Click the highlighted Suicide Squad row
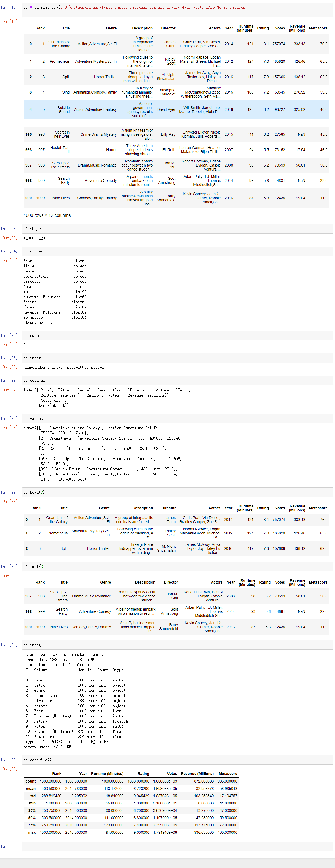This screenshot has width=335, height=868. pos(176,110)
